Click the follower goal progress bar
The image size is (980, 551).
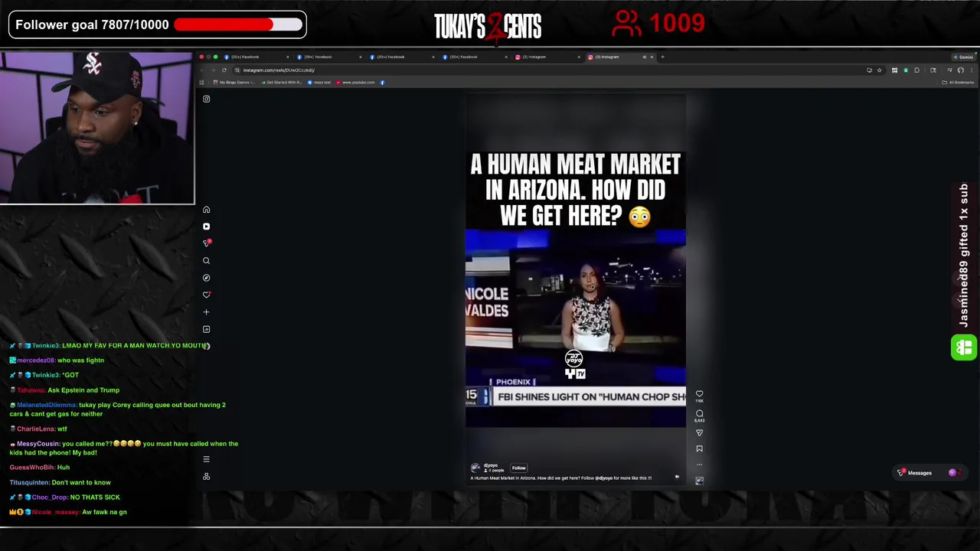237,24
